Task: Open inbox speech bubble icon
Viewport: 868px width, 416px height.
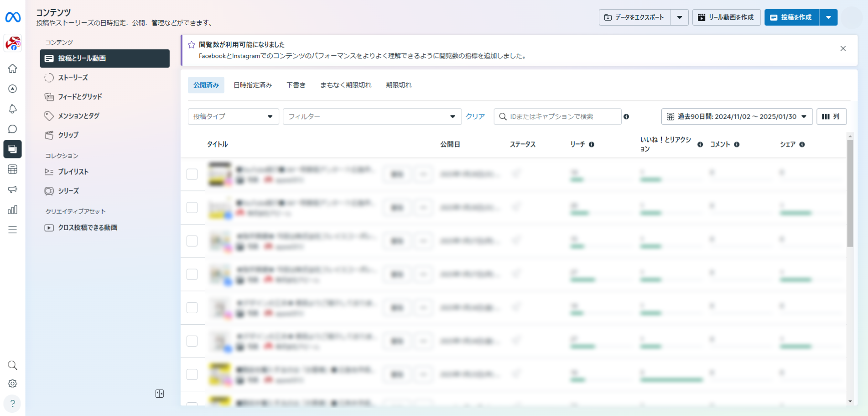Action: (12, 129)
